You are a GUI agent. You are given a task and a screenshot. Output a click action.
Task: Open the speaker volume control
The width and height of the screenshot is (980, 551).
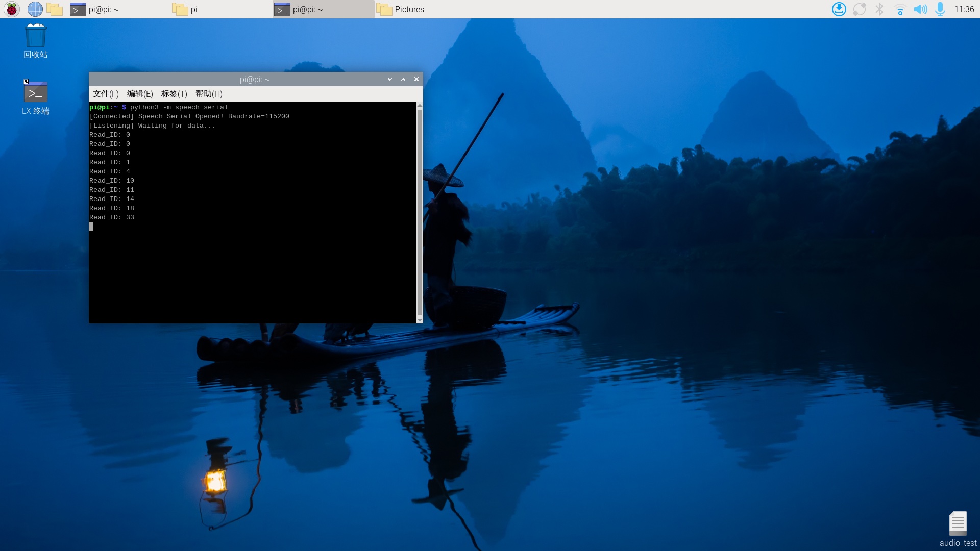(x=920, y=9)
